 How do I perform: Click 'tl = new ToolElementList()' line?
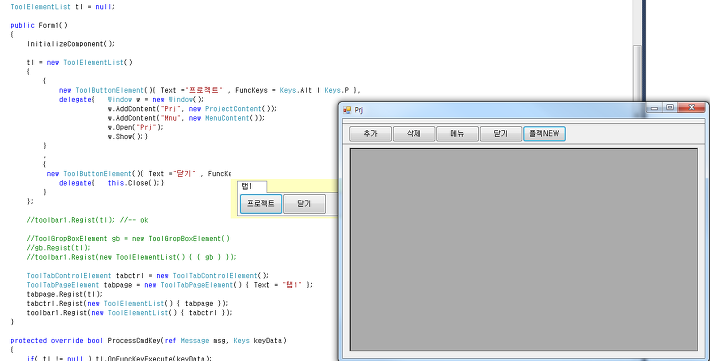(x=80, y=63)
